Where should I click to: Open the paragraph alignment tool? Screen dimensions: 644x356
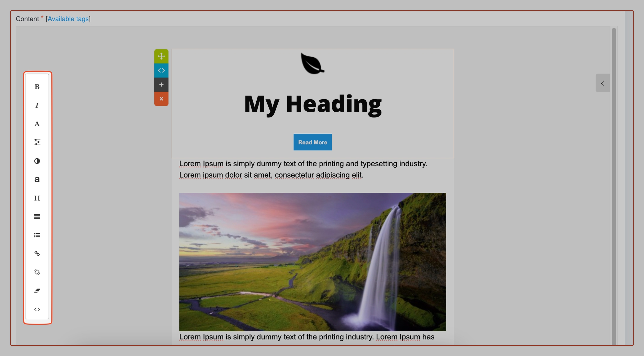pos(37,216)
